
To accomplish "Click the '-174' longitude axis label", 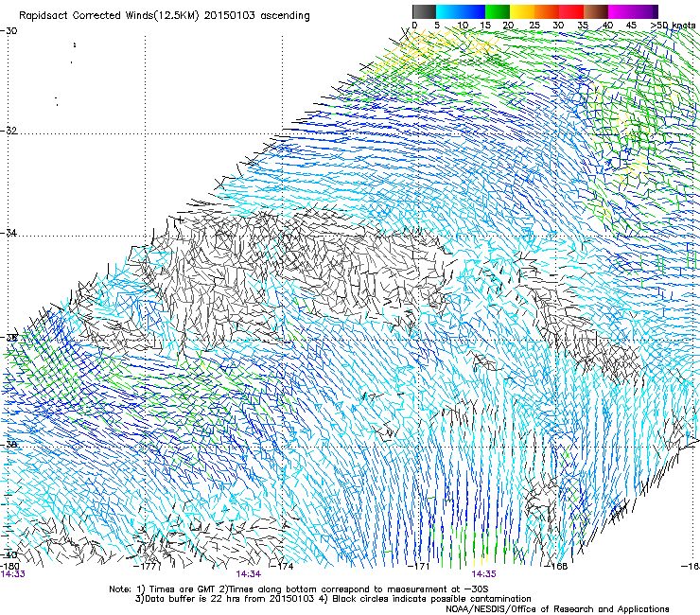I will (282, 567).
